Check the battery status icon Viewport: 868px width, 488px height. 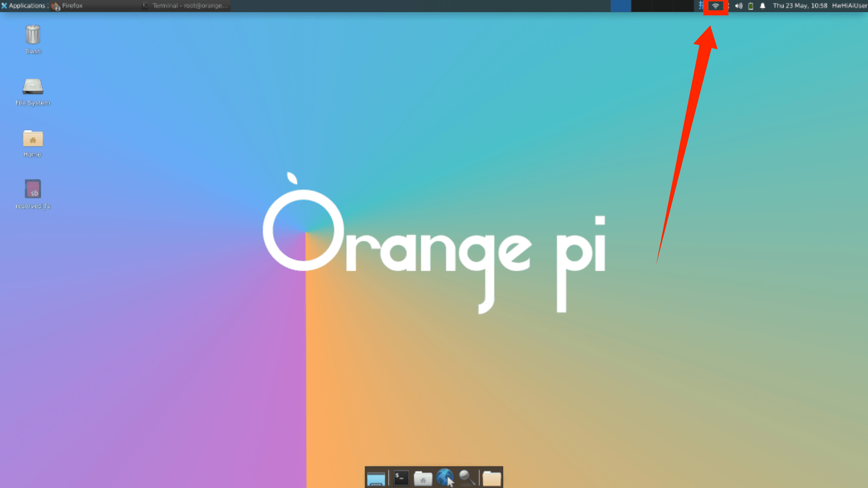751,6
